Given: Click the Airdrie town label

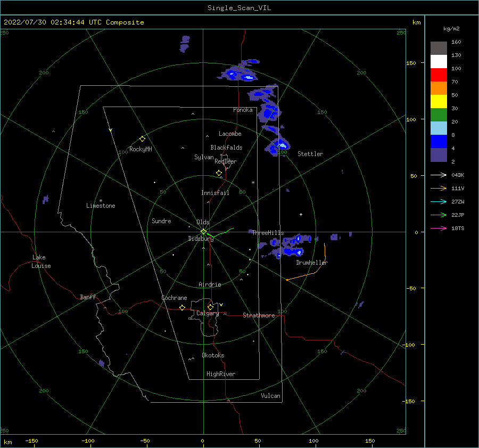Looking at the screenshot, I should point(210,284).
